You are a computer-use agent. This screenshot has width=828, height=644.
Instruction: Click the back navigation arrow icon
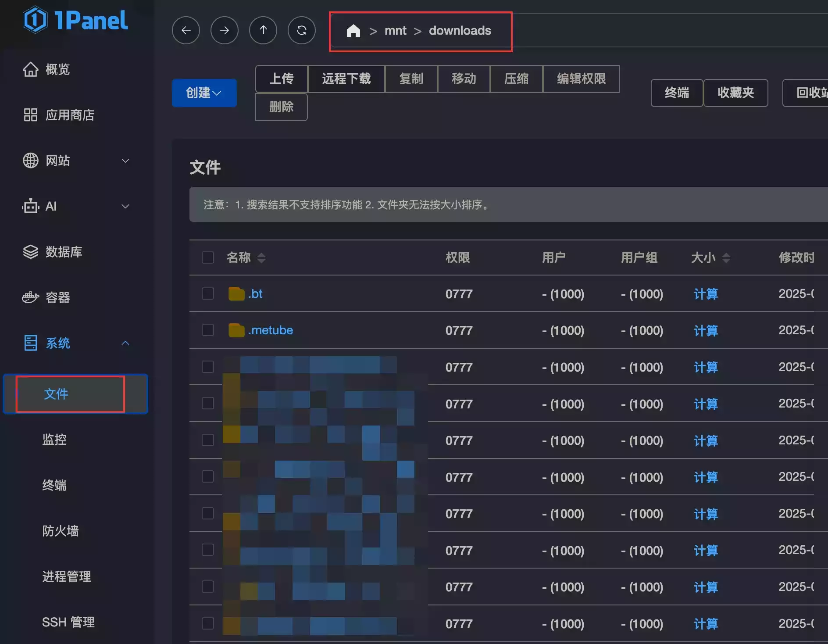(186, 30)
